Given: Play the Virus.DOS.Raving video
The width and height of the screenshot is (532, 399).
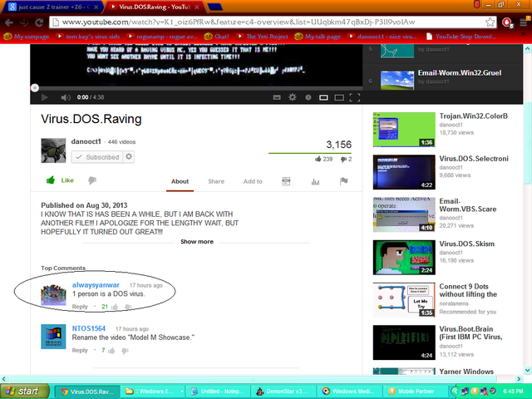Looking at the screenshot, I should coord(44,98).
